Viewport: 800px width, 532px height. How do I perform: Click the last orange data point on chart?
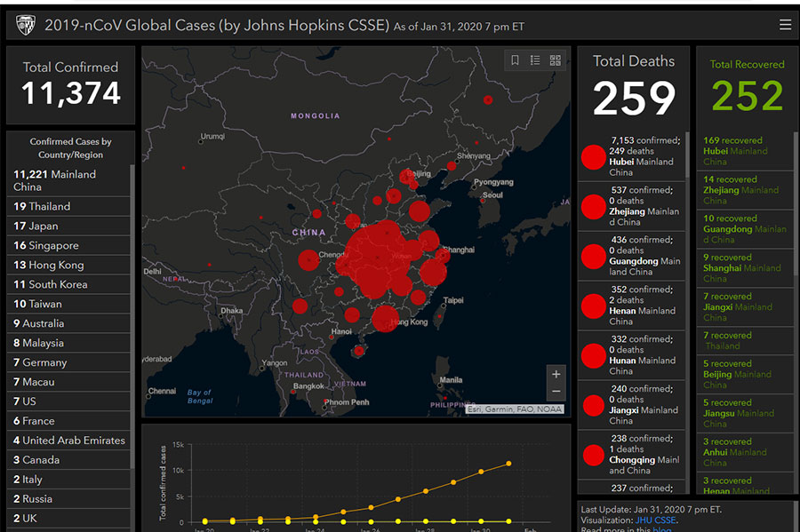[508, 464]
